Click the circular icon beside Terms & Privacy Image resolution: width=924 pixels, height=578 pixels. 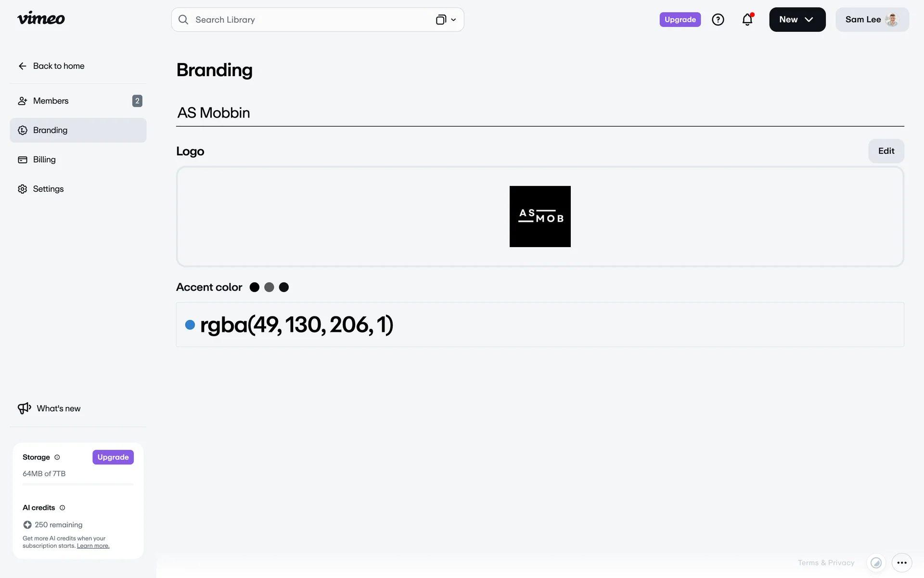click(876, 563)
